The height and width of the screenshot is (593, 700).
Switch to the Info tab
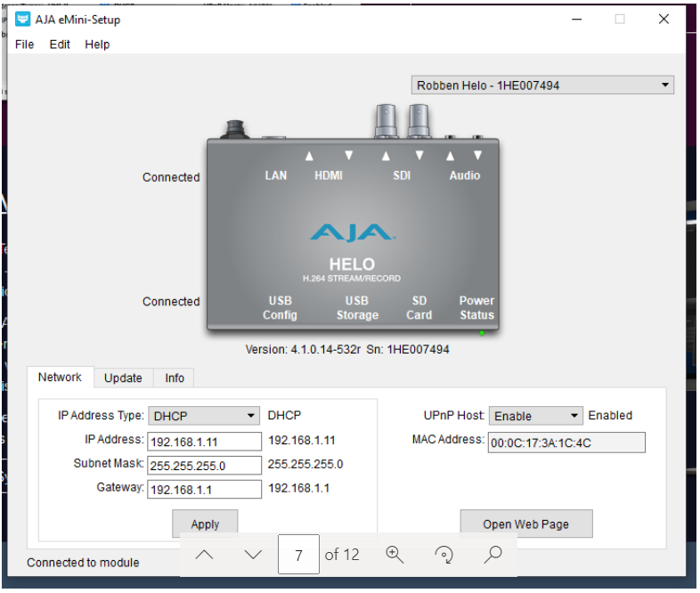point(174,378)
